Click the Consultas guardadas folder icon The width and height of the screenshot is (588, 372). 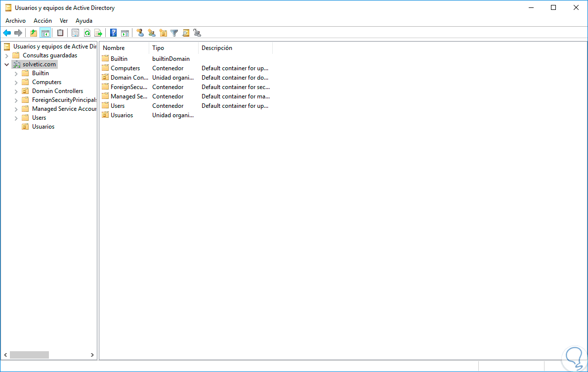click(16, 55)
